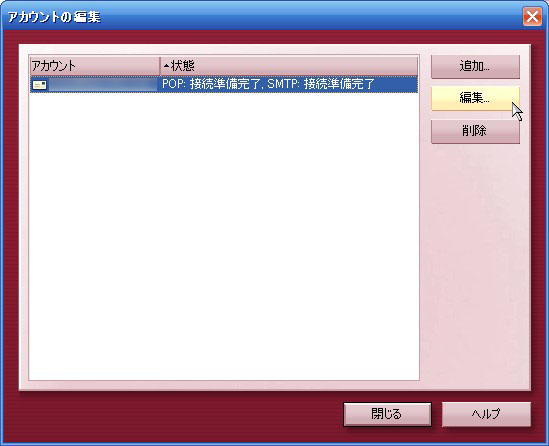Click blank header space right of 状態 label
549x446 pixels.
pos(306,65)
